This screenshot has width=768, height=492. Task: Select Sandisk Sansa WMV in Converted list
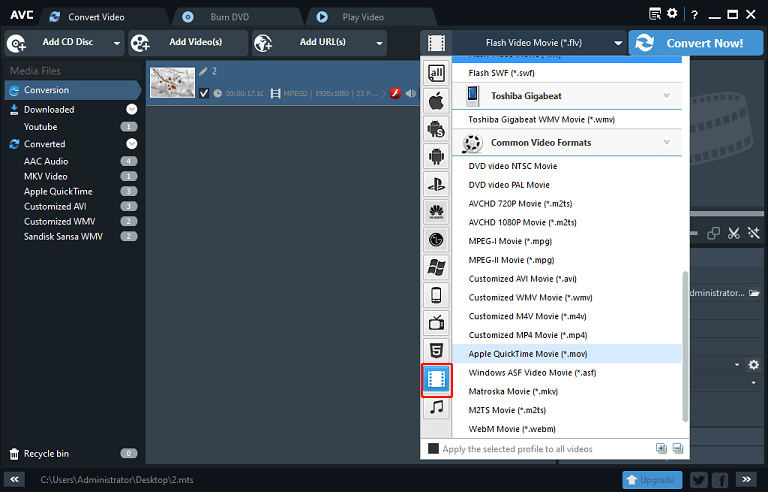(x=63, y=237)
